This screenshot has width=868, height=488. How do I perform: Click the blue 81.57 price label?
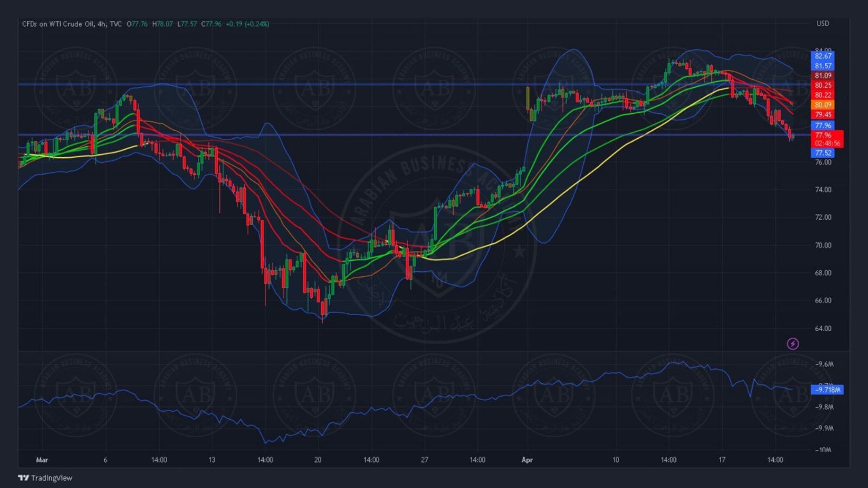click(823, 66)
